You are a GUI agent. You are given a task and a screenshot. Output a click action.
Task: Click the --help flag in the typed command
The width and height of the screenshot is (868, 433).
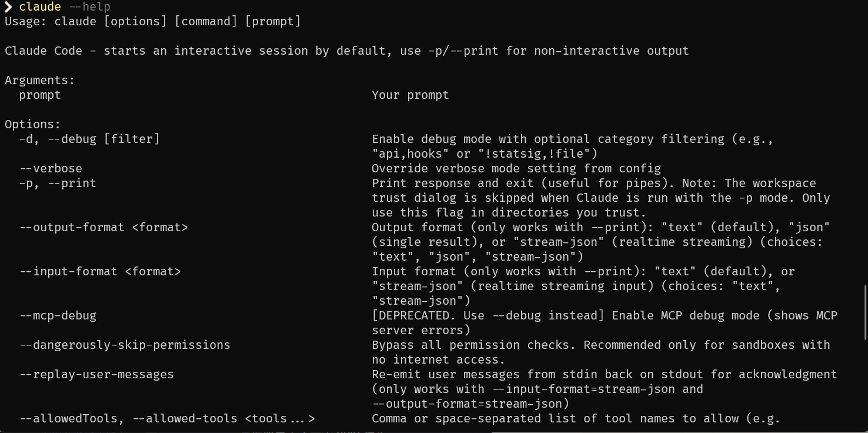89,7
